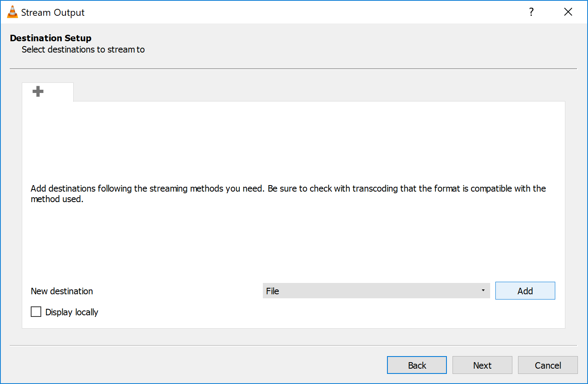Open the window help via the question mark icon
The width and height of the screenshot is (588, 384).
point(531,12)
